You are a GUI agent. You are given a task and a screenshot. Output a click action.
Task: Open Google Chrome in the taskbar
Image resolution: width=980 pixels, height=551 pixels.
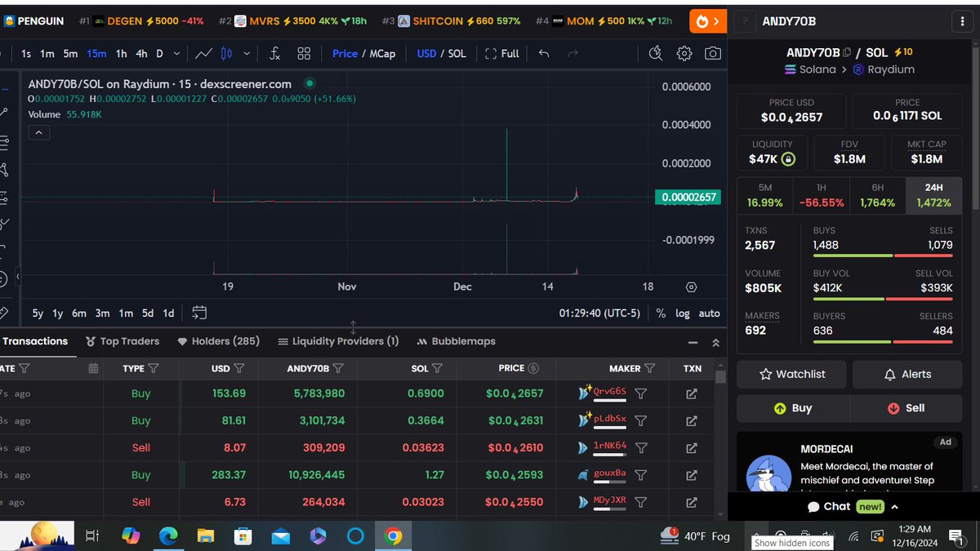(393, 536)
